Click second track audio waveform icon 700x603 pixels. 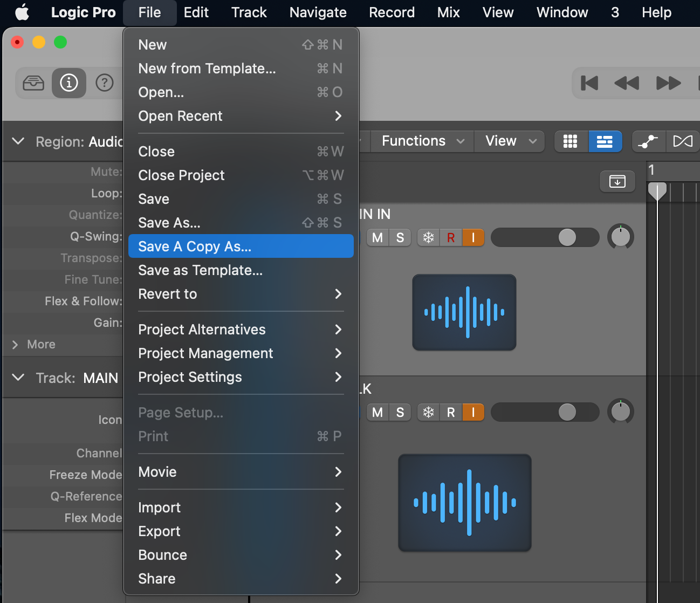click(x=465, y=503)
